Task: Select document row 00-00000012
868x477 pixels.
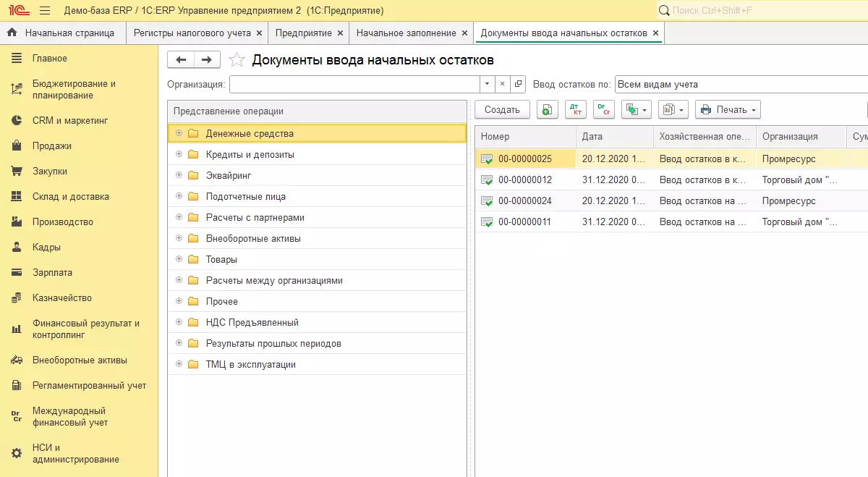Action: 525,180
